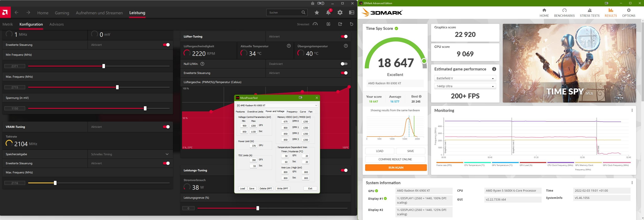Toggle fan Erweiterte Steuerung switch
This screenshot has width=644, height=220.
[344, 73]
